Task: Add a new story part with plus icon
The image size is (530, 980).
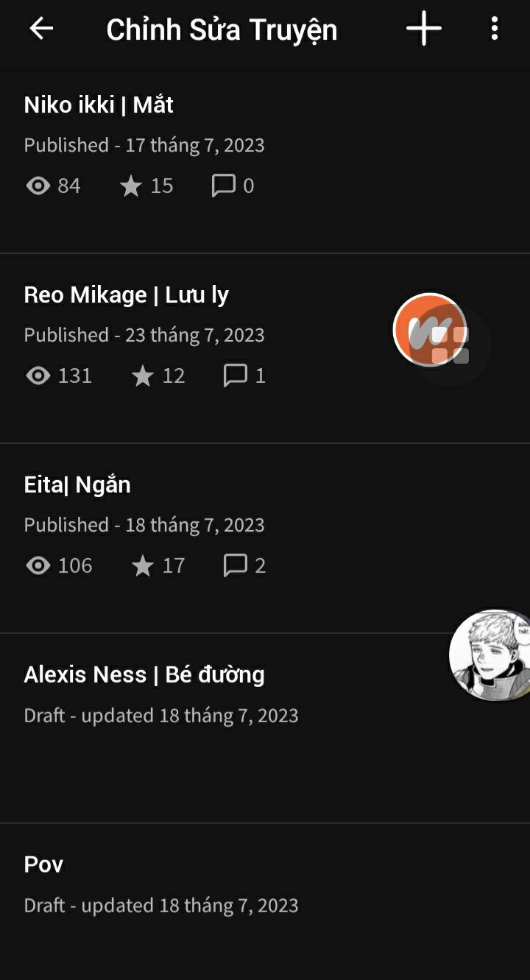Action: (424, 29)
